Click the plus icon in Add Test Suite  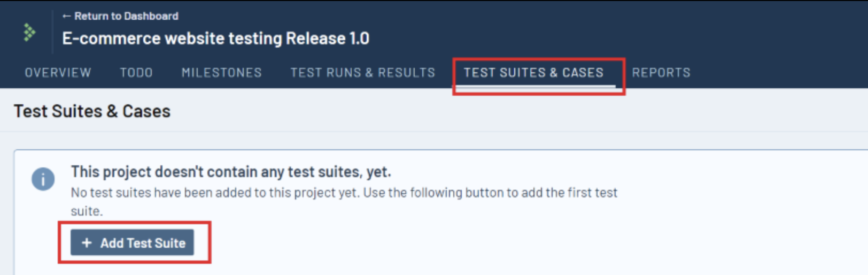pos(87,243)
